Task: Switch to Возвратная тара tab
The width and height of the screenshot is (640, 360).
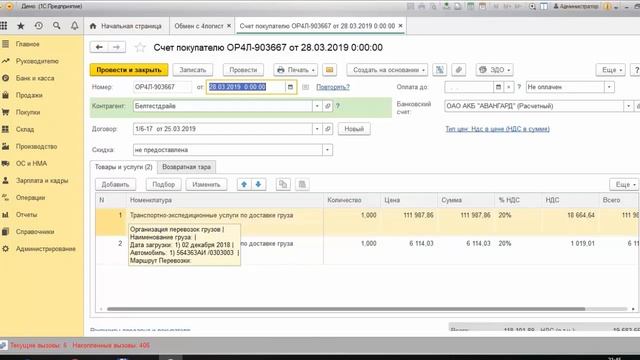Action: click(x=187, y=167)
